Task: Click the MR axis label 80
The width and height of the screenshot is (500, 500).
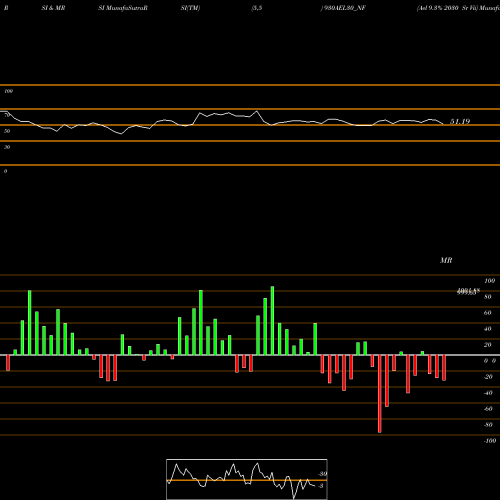Action: point(488,297)
